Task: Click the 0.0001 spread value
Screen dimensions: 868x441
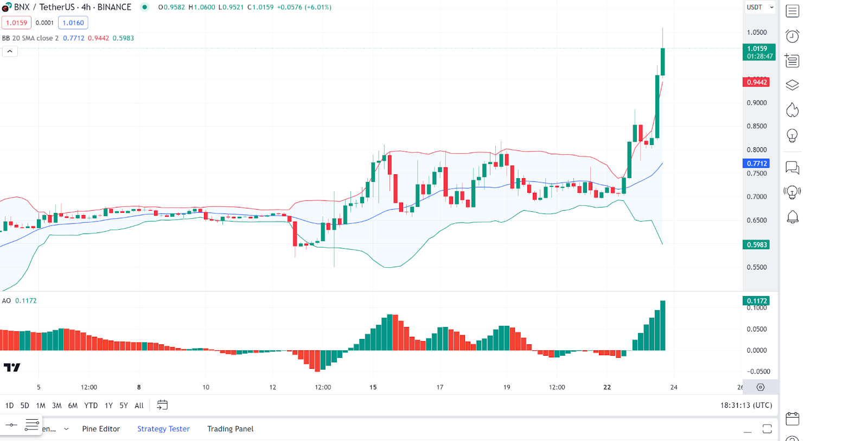Action: point(44,23)
